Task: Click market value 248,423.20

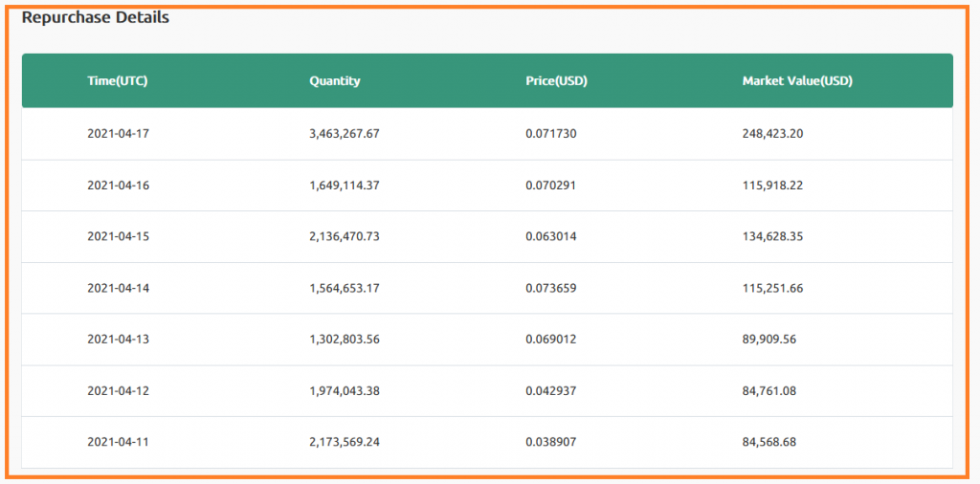Action: point(772,134)
